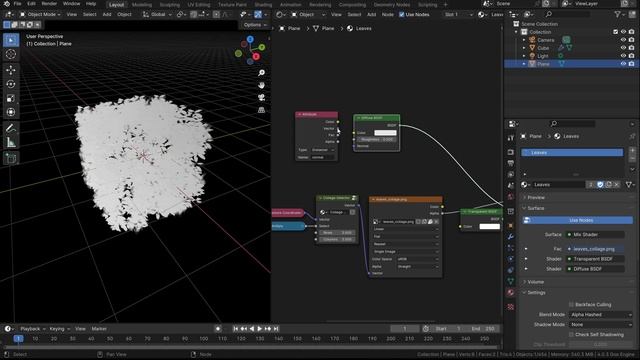The height and width of the screenshot is (360, 640).
Task: Click the viewport pan hand icon
Action: coord(261,85)
